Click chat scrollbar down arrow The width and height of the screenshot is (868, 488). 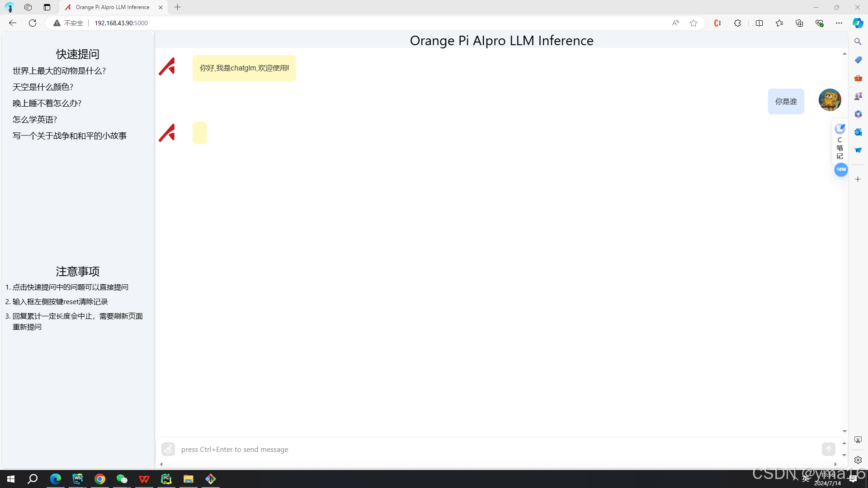[844, 432]
